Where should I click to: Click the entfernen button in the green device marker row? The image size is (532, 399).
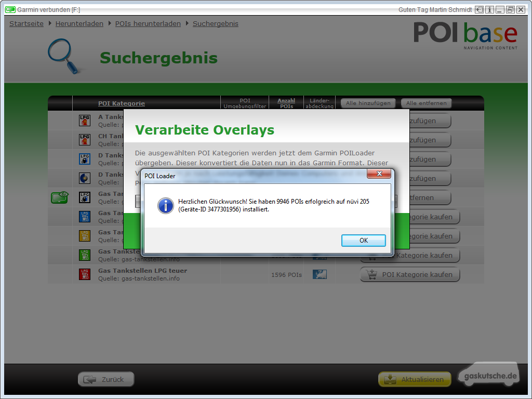430,197
